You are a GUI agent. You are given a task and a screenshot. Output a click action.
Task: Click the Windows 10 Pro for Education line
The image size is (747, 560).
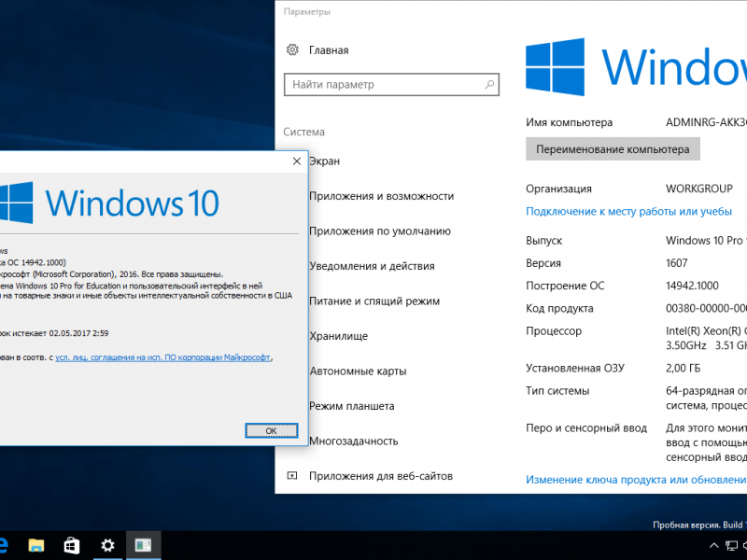coord(131,286)
